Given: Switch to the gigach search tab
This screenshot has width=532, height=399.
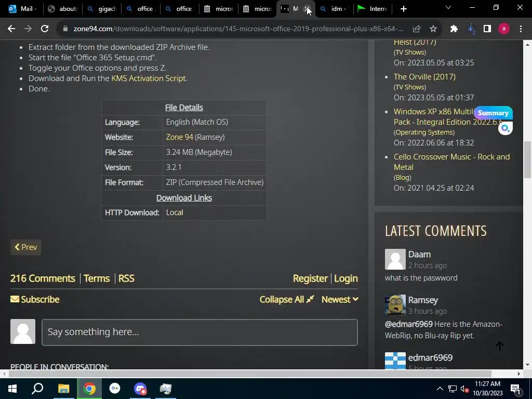Looking at the screenshot, I should [102, 9].
